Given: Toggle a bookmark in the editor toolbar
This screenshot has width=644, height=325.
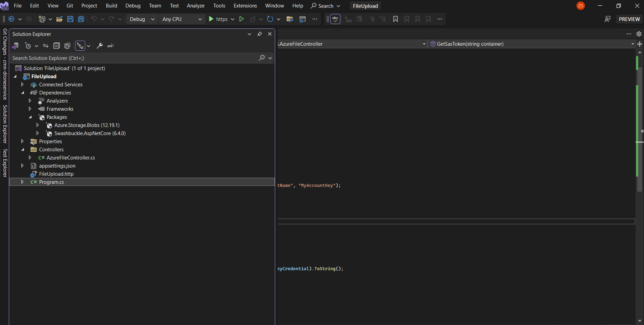Looking at the screenshot, I should (x=395, y=19).
